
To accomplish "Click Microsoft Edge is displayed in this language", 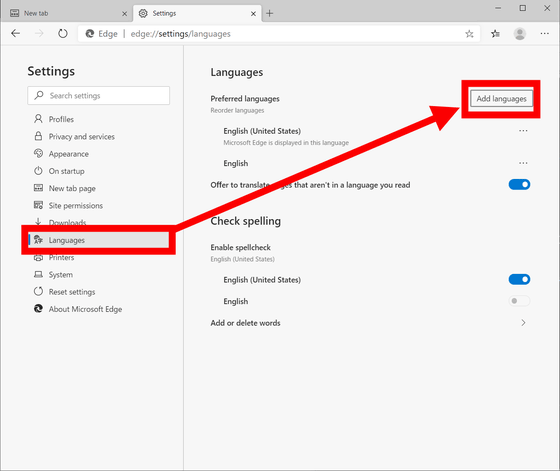I will (286, 142).
